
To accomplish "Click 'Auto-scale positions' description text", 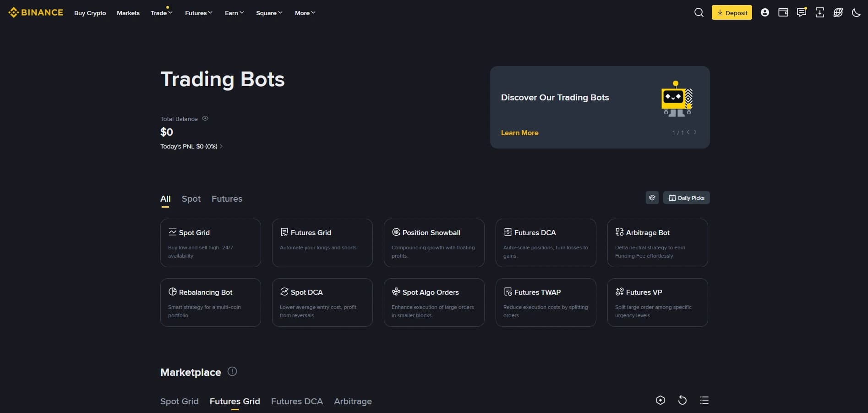I will point(546,252).
